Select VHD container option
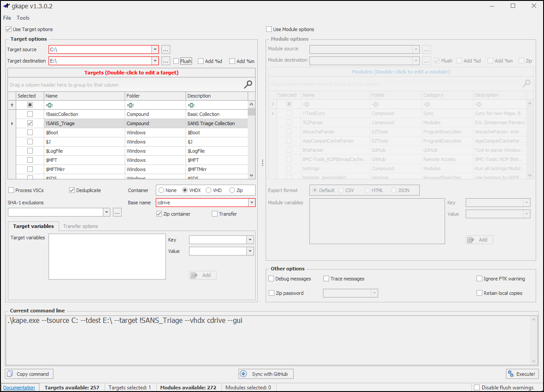The width and height of the screenshot is (544, 392). 208,190
